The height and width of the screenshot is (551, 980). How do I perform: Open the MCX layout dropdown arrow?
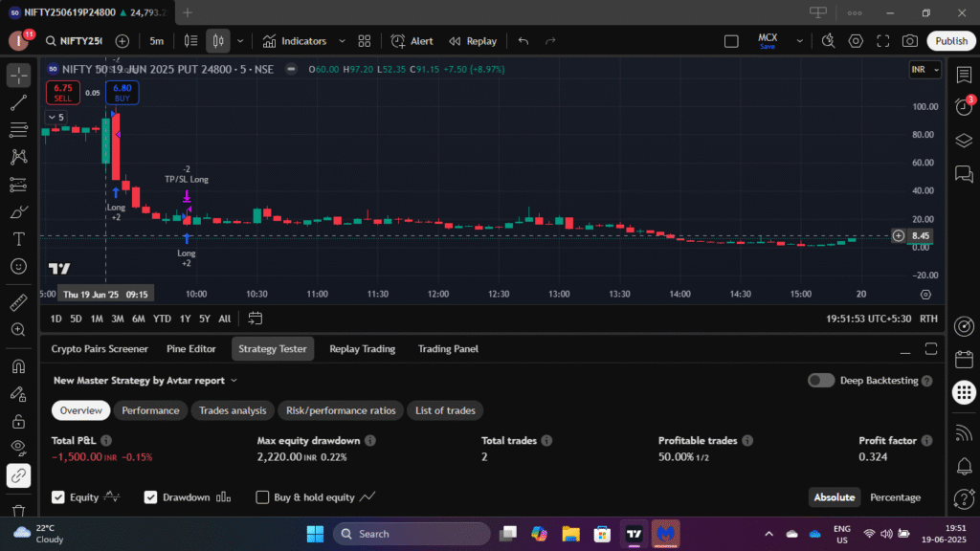click(799, 41)
